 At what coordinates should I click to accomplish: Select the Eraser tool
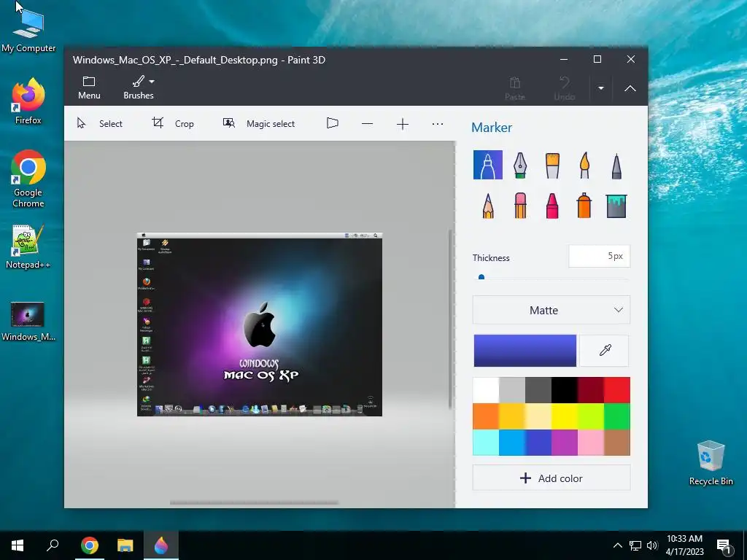point(519,206)
